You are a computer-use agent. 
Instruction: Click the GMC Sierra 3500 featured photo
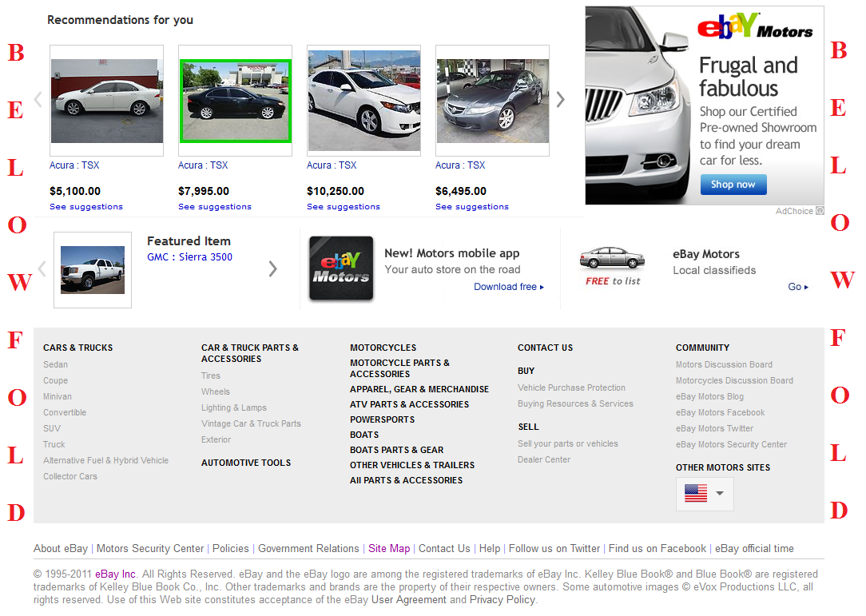92,269
